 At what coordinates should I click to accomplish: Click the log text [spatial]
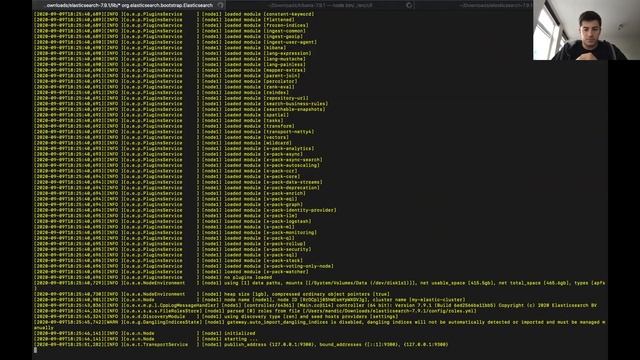pos(276,115)
